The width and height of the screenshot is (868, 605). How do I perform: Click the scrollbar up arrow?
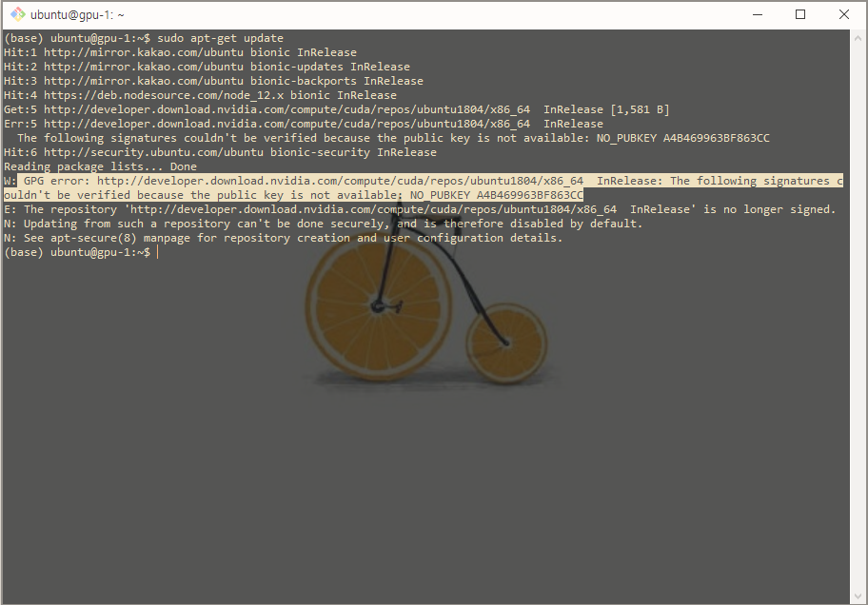click(858, 38)
